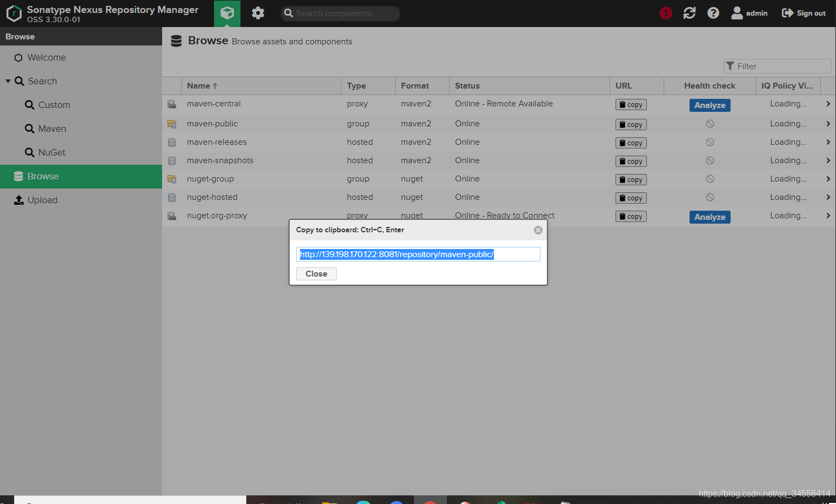Click maven-snapshots hosted repository icon
This screenshot has height=504, width=836.
[x=172, y=161]
